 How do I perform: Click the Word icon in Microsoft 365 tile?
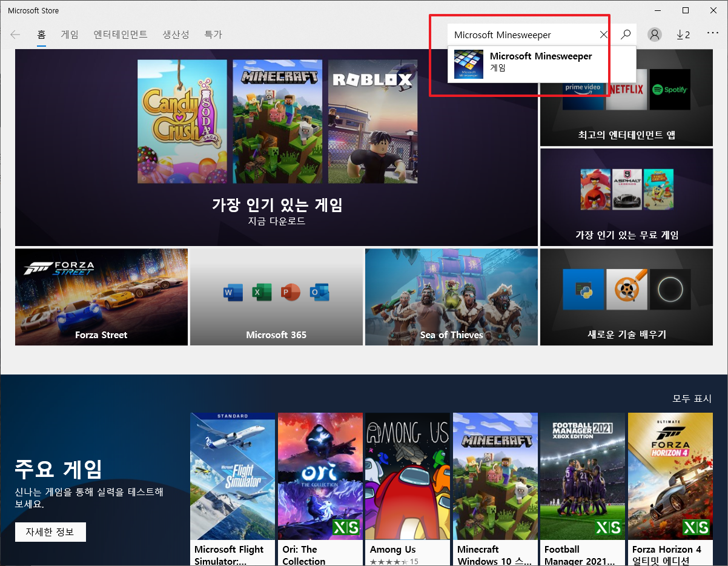233,292
